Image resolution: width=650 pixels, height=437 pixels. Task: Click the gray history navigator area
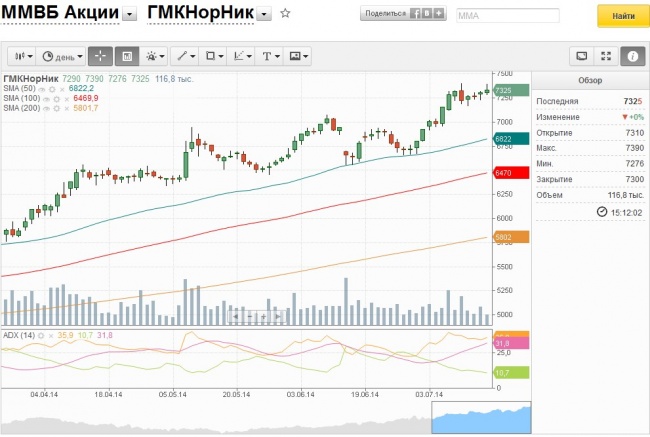pos(216,425)
